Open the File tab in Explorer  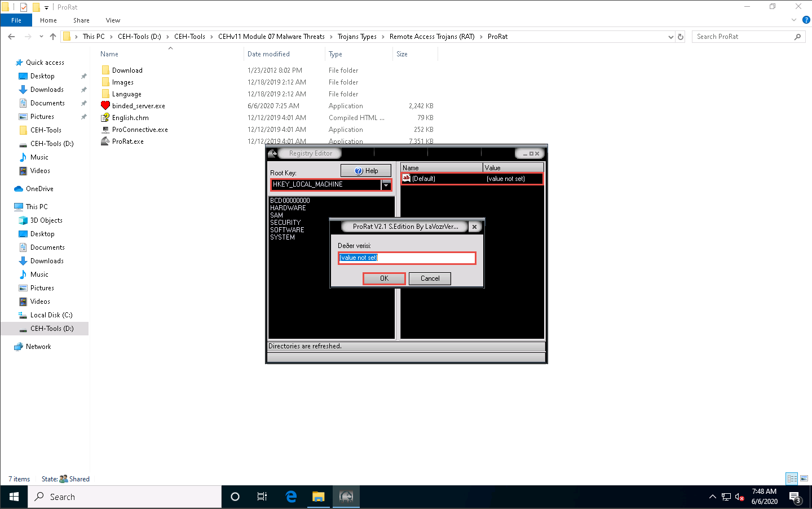point(16,20)
